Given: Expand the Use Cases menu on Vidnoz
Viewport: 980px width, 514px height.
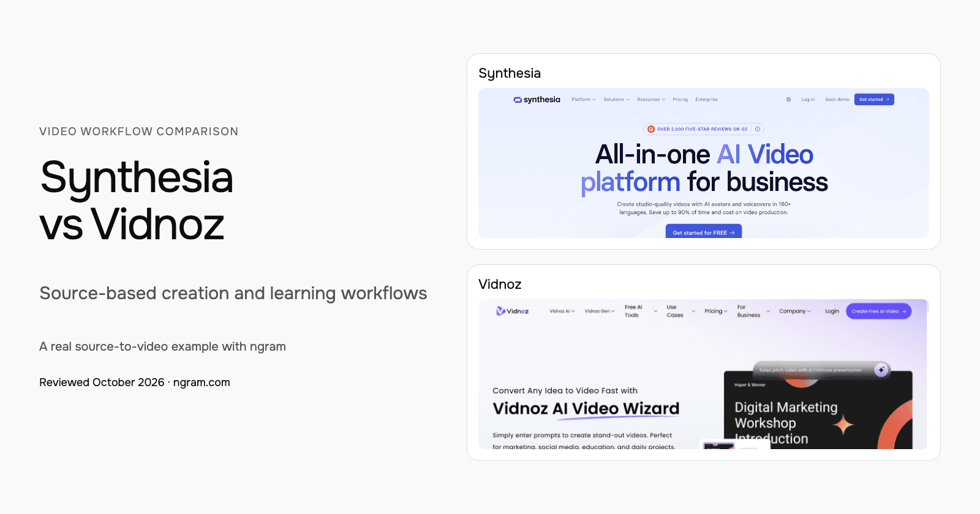Looking at the screenshot, I should point(681,311).
